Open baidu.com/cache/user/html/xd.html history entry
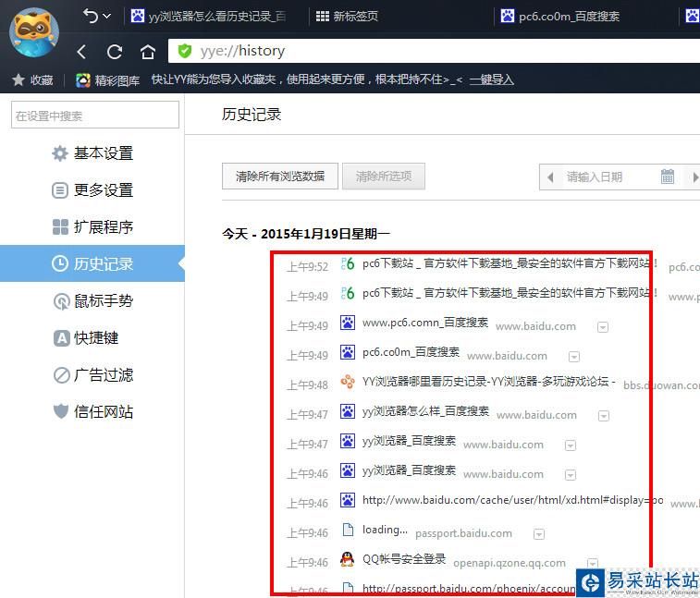This screenshot has width=700, height=598. pyautogui.click(x=512, y=500)
